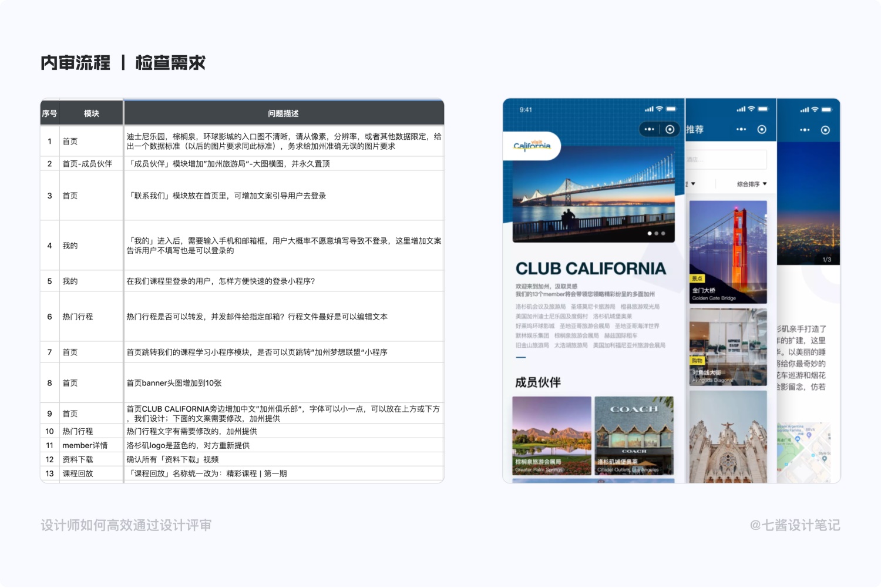Select the cell 洛杉矶logo是蓝色的，对方重新提供

[284, 445]
